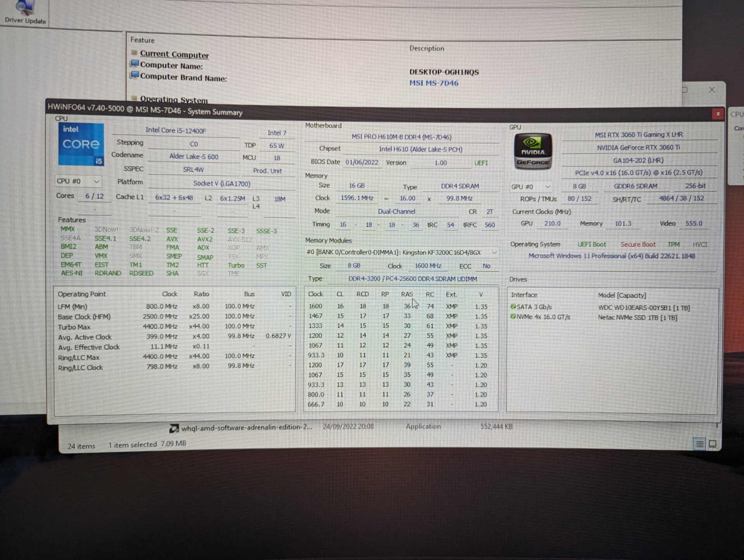Select the Operating System heading row
The height and width of the screenshot is (560, 744).
click(x=174, y=100)
